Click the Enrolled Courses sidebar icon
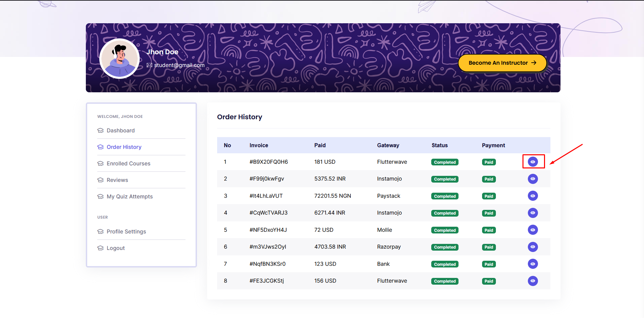The width and height of the screenshot is (644, 318). [100, 163]
